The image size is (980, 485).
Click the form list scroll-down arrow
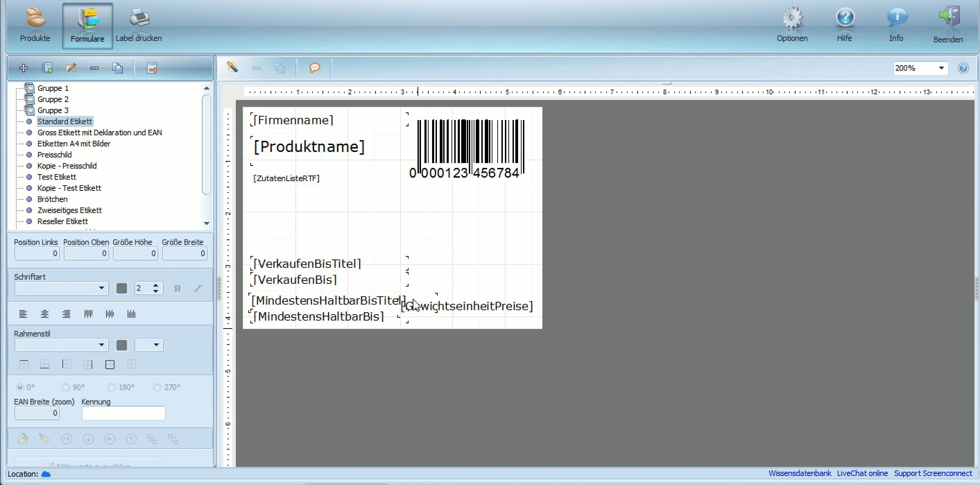click(x=207, y=223)
